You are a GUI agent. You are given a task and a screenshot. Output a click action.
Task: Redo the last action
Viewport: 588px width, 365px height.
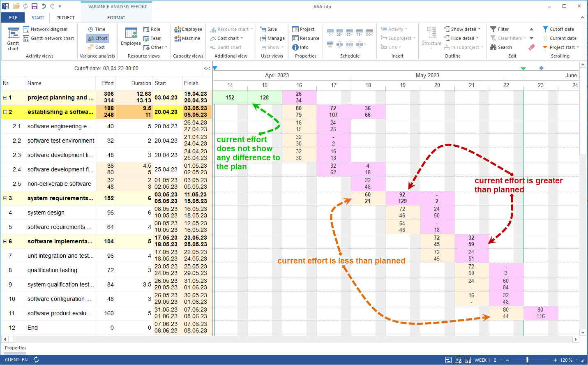click(x=52, y=6)
